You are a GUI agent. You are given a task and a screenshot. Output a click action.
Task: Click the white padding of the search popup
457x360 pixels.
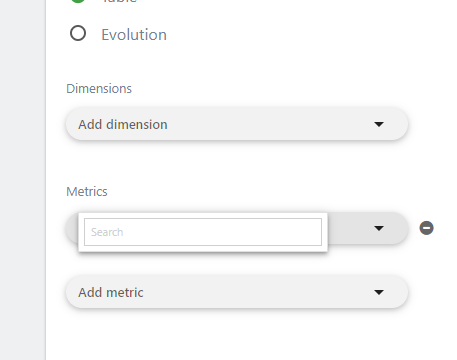pyautogui.click(x=203, y=249)
